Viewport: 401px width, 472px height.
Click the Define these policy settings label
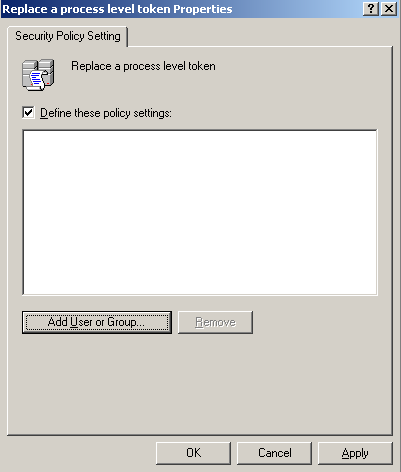(106, 113)
